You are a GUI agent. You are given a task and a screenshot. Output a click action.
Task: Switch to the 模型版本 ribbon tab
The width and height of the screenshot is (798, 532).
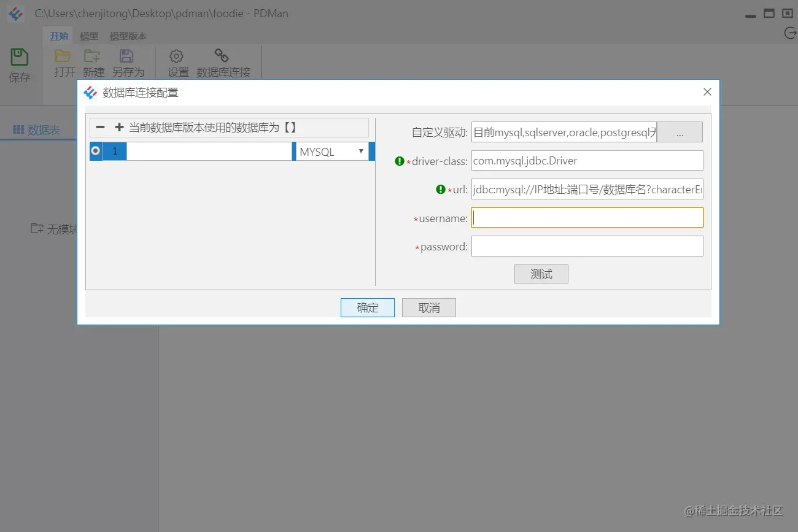(x=128, y=36)
